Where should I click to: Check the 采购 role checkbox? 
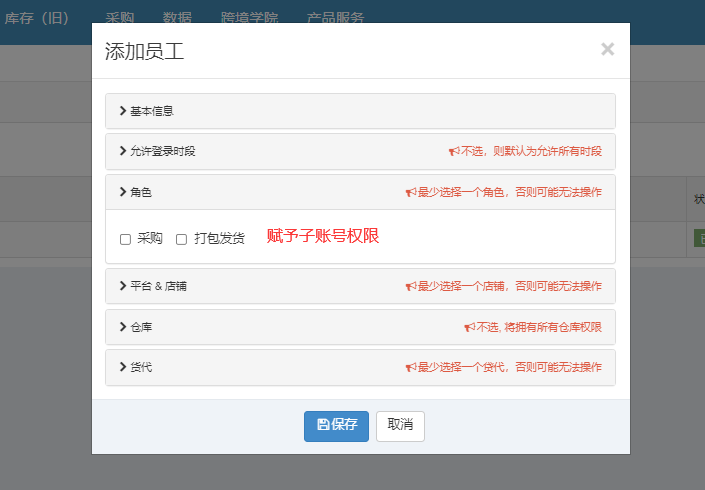pyautogui.click(x=125, y=239)
